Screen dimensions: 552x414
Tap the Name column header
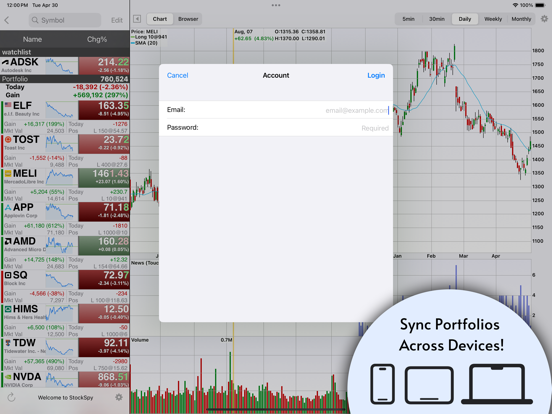(32, 39)
